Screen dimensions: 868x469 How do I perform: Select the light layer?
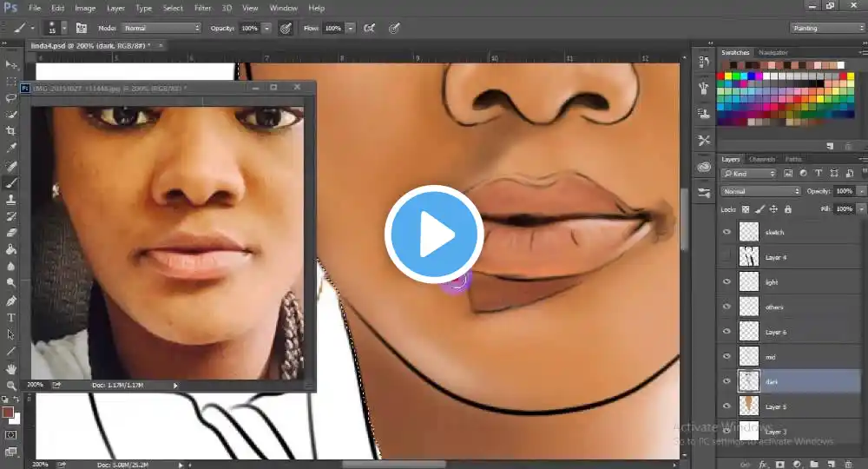[799, 282]
